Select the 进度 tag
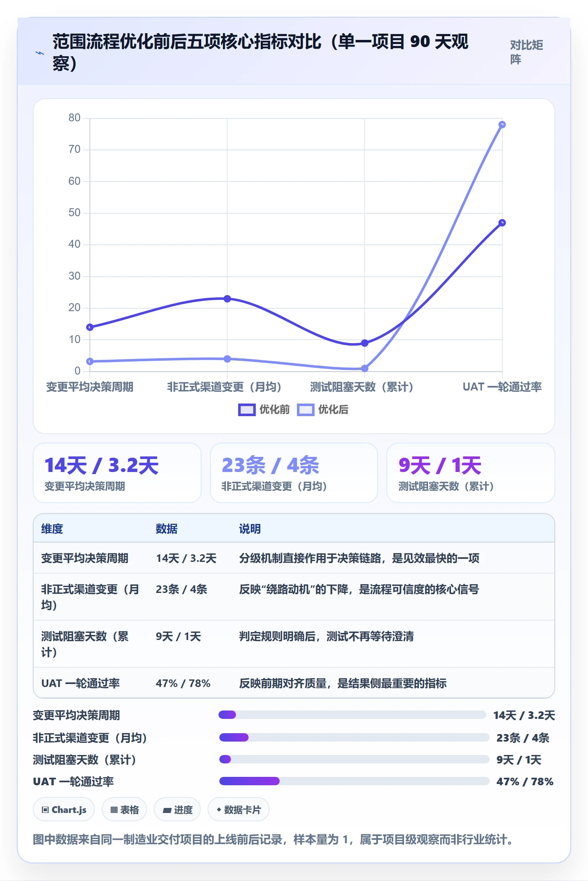This screenshot has height=881, width=588. pos(177,810)
